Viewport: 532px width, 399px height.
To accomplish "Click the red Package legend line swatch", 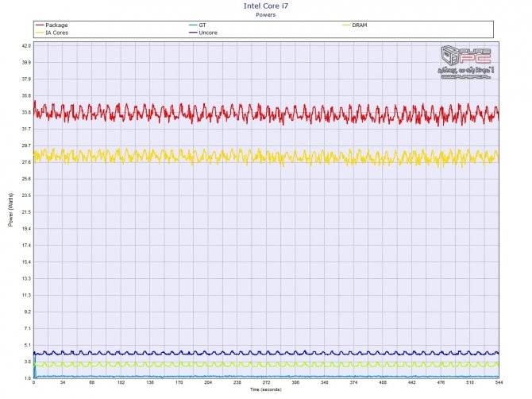I will pyautogui.click(x=40, y=25).
